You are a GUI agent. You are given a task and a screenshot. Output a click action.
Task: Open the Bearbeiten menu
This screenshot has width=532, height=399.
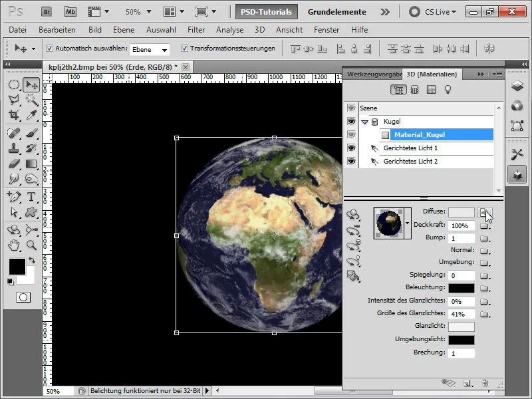57,30
